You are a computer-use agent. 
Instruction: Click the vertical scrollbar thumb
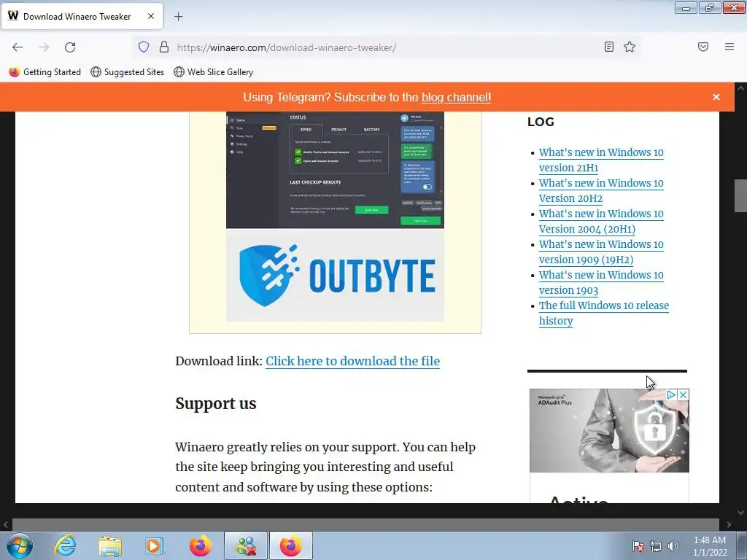click(x=740, y=195)
